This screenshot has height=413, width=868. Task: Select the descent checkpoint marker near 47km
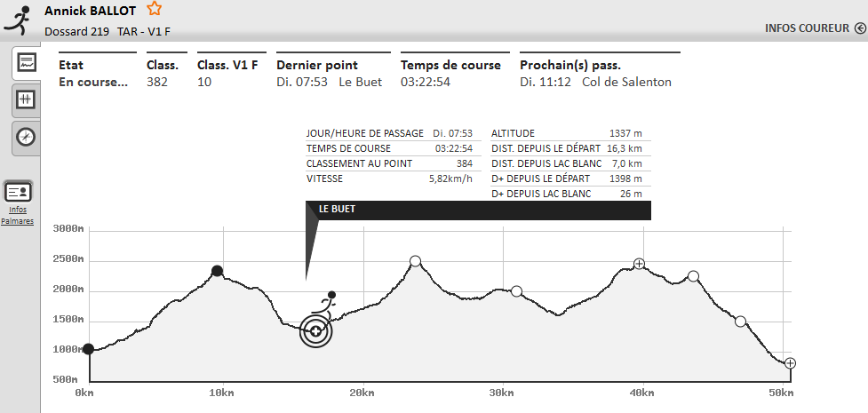click(740, 322)
